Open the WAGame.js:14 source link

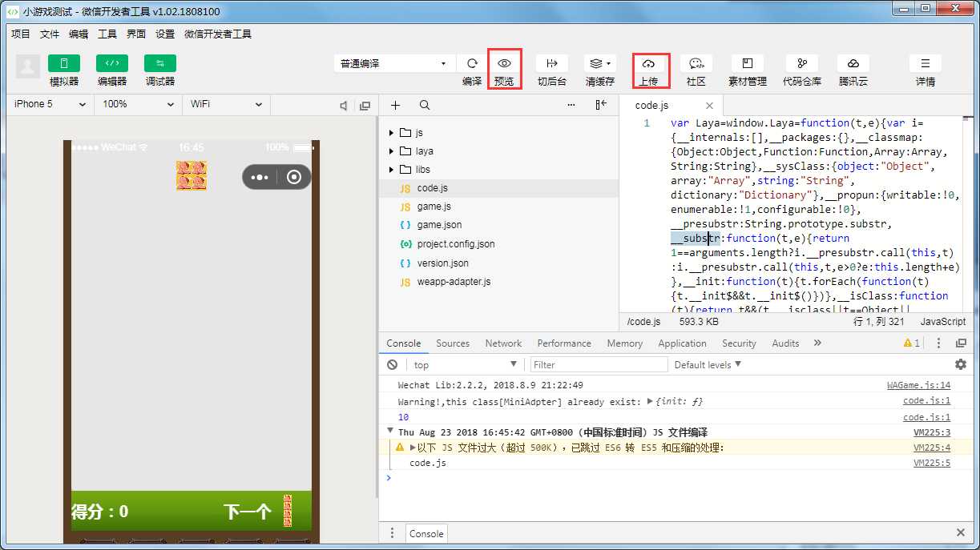[918, 385]
